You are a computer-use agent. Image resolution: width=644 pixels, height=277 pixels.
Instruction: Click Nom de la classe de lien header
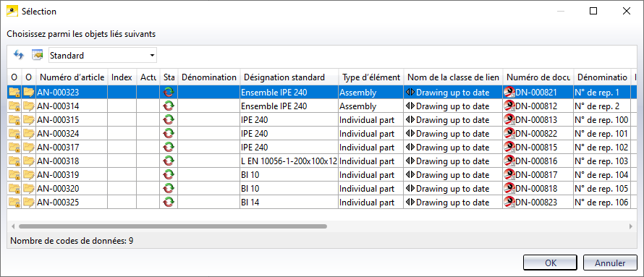tap(453, 77)
